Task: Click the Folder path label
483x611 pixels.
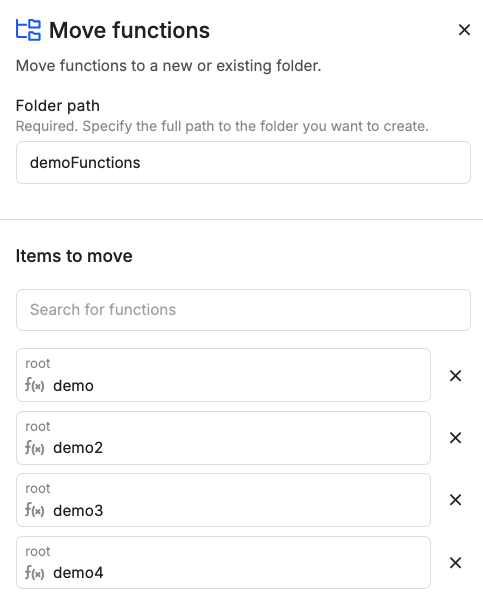Action: click(58, 106)
